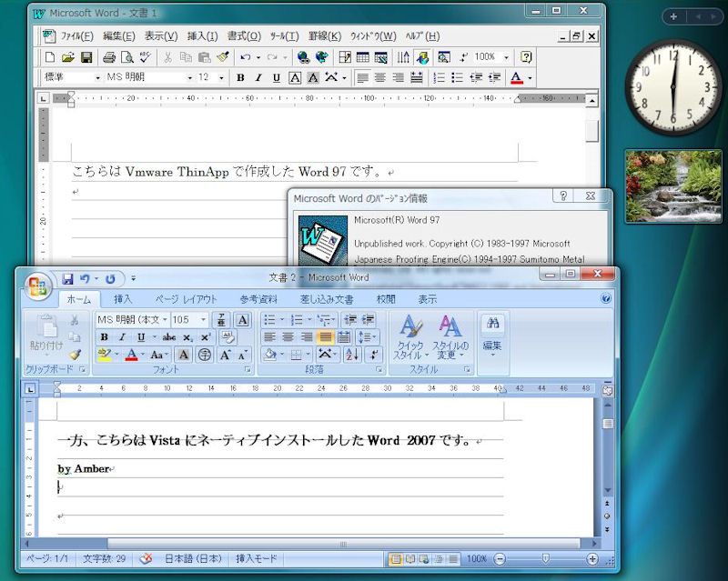The height and width of the screenshot is (581, 728).
Task: Click the analog clock gadget on the sidebar
Action: click(673, 87)
